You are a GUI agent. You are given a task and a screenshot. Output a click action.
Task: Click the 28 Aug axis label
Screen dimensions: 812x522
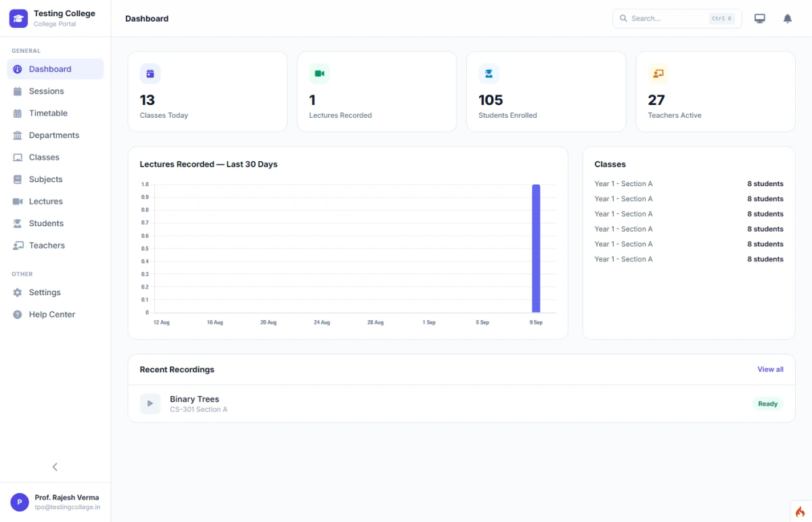(376, 323)
